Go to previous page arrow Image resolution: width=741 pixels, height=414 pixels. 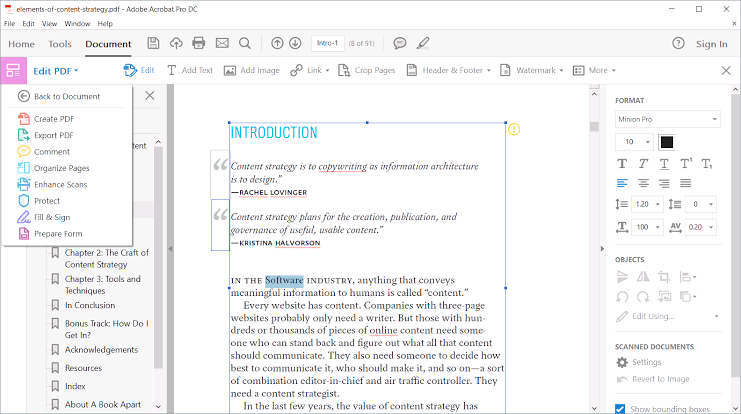pos(277,43)
